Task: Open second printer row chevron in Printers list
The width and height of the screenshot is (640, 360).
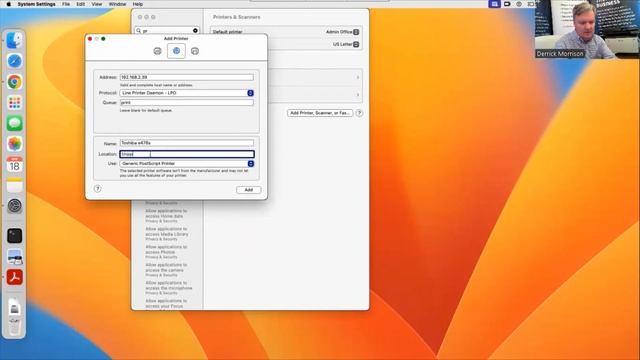Action: pyautogui.click(x=358, y=95)
